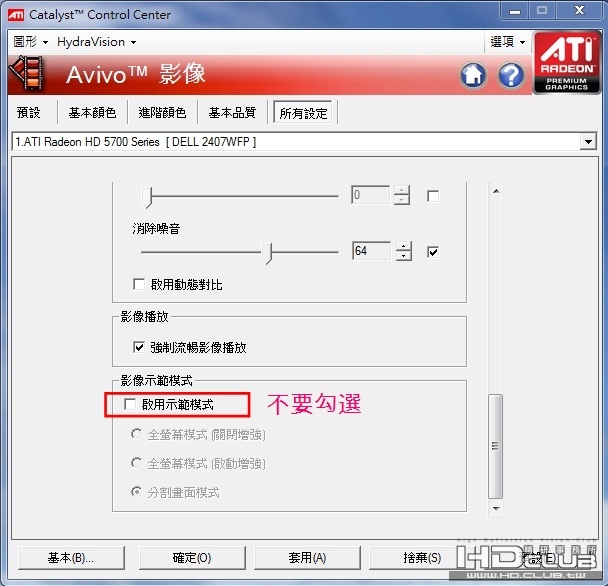Click the value field showing 0
Image resolution: width=608 pixels, height=586 pixels.
pos(370,195)
